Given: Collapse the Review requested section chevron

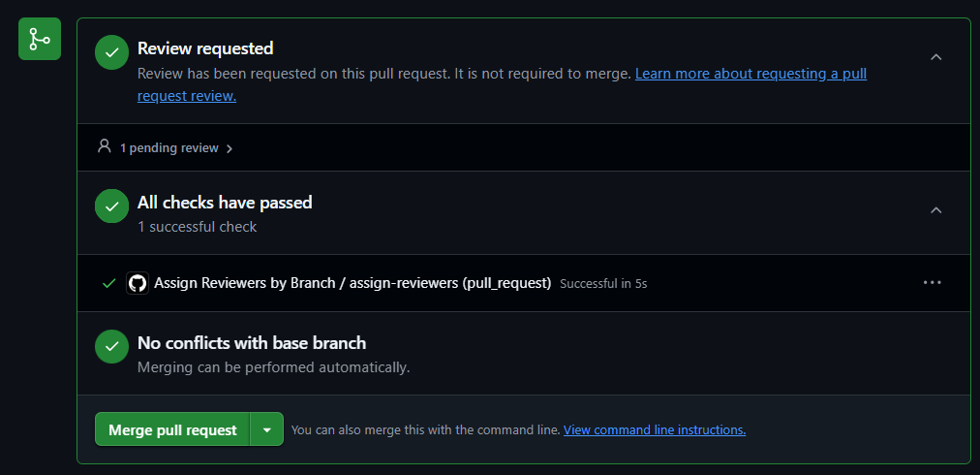Looking at the screenshot, I should click(x=935, y=57).
